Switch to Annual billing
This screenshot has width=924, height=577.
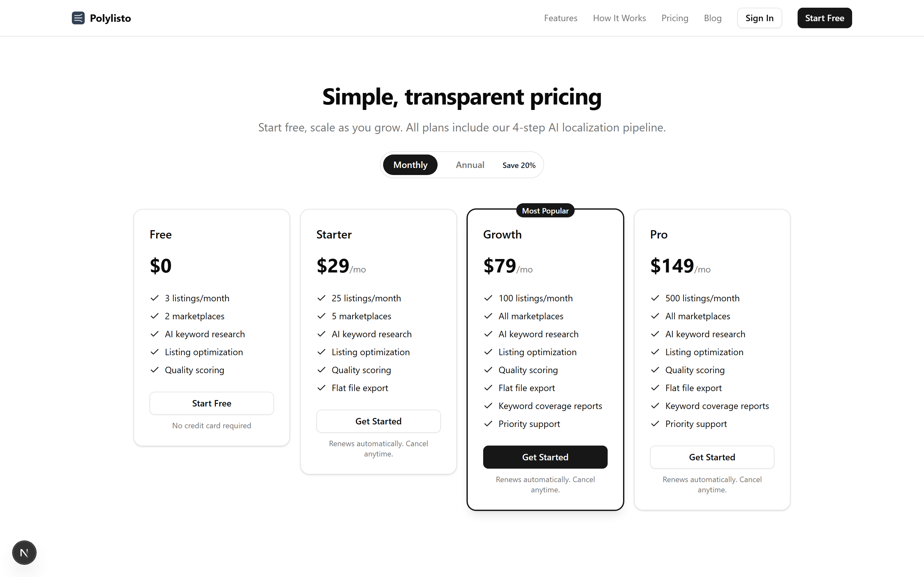[x=470, y=164]
